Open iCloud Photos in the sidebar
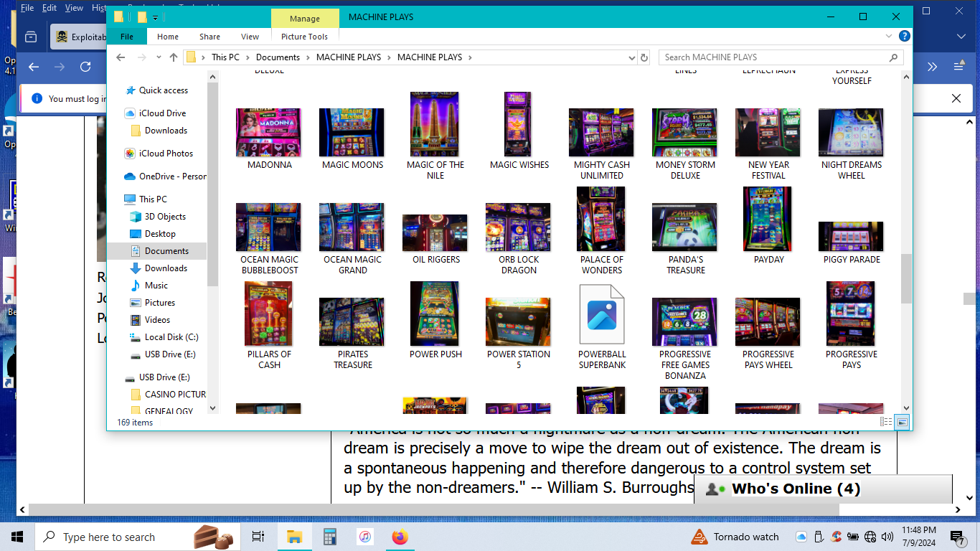The height and width of the screenshot is (551, 980). (x=166, y=154)
